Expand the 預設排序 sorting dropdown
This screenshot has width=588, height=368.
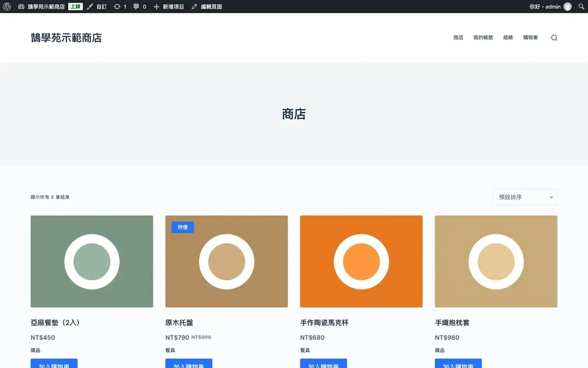pyautogui.click(x=524, y=197)
